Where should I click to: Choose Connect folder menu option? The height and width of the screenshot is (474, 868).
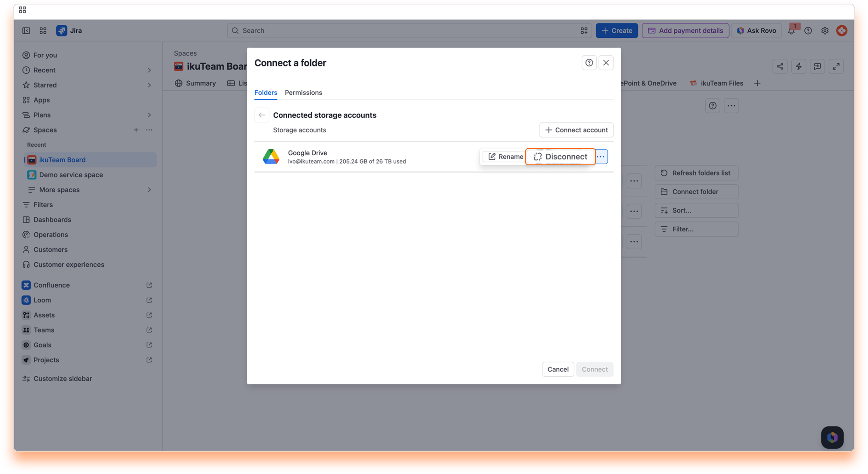(x=696, y=192)
